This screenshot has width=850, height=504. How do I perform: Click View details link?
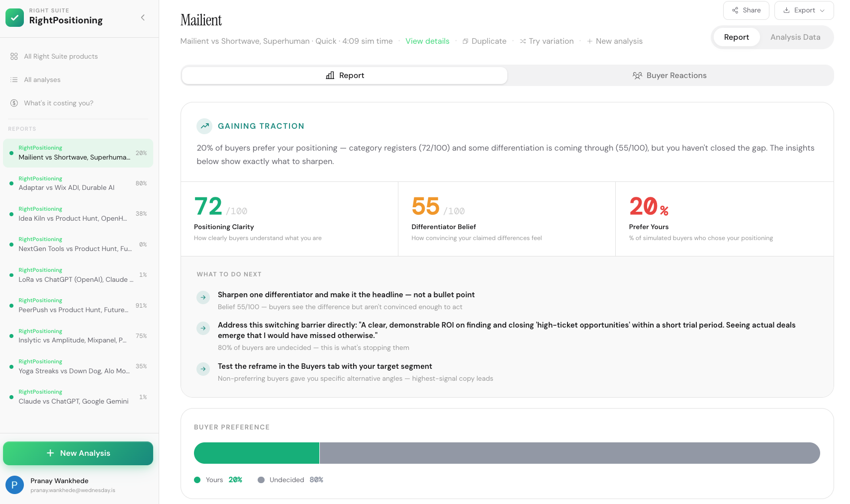coord(427,41)
